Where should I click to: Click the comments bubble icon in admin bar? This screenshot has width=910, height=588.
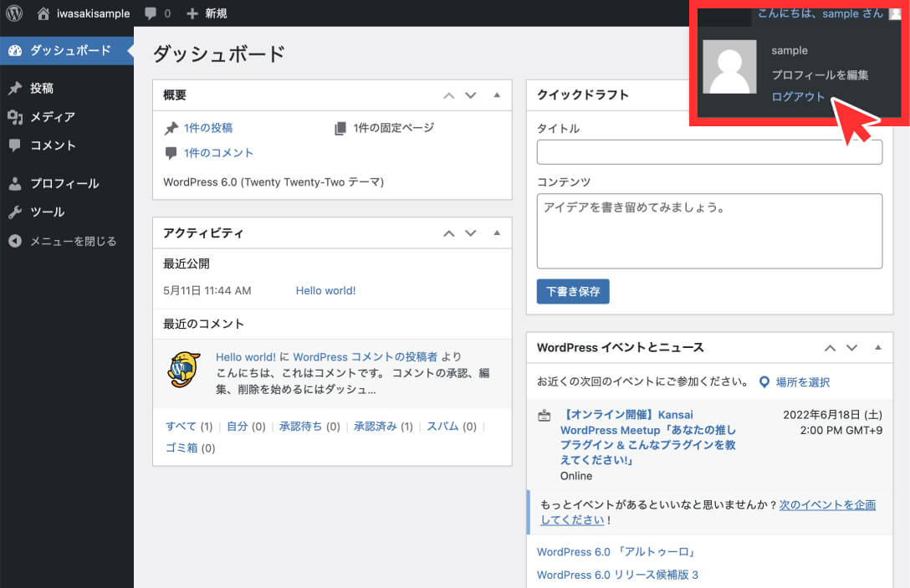point(151,13)
